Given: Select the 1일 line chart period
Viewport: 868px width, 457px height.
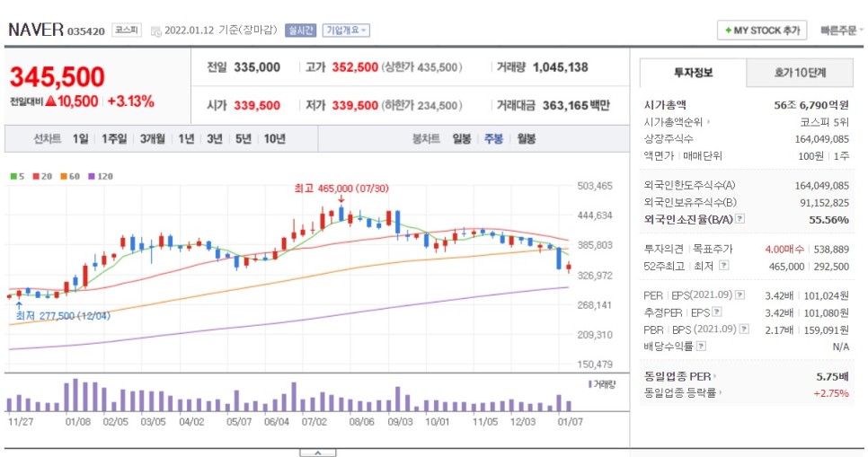Looking at the screenshot, I should click(80, 139).
